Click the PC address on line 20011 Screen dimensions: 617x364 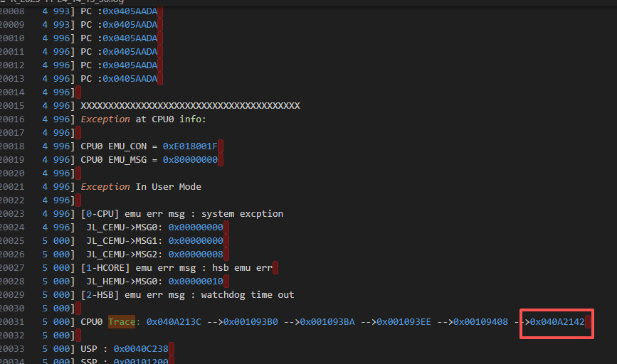pos(130,51)
